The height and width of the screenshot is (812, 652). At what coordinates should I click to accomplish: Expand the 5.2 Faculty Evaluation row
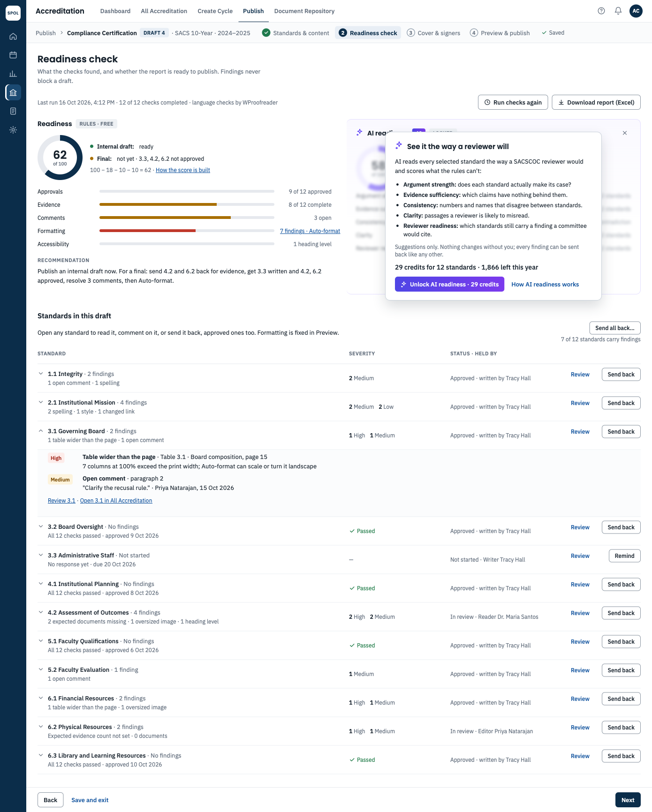point(41,669)
